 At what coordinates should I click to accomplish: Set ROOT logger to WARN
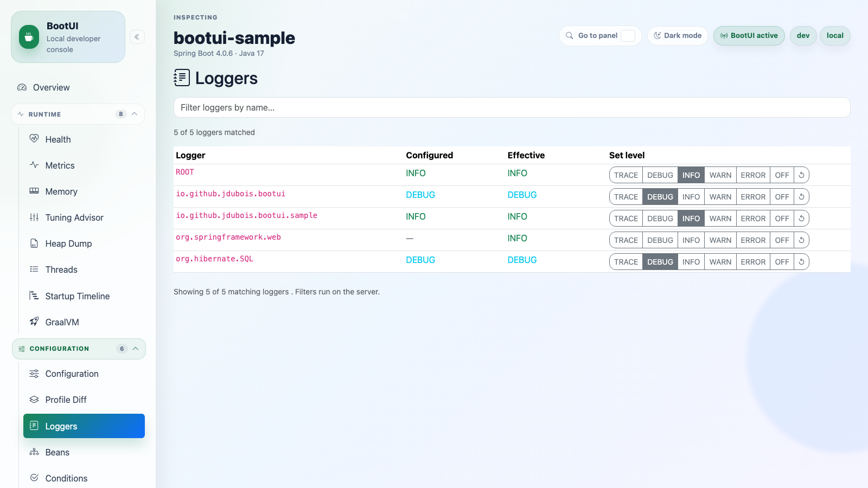[720, 175]
